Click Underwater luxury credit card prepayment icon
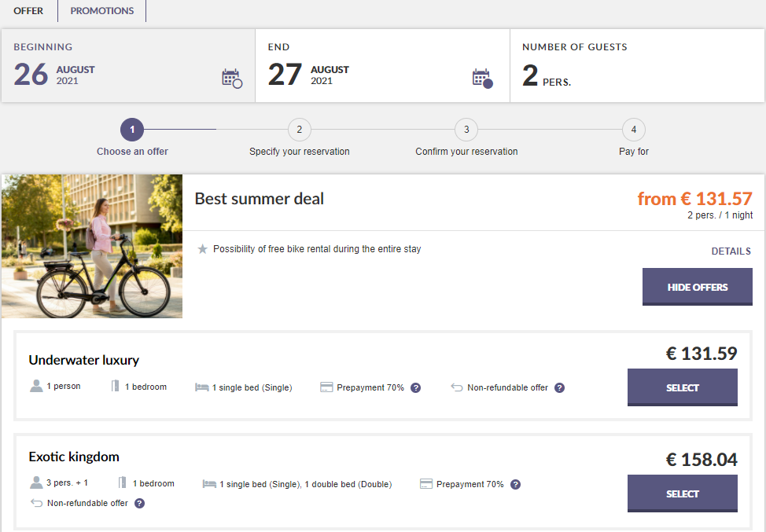 (x=327, y=387)
